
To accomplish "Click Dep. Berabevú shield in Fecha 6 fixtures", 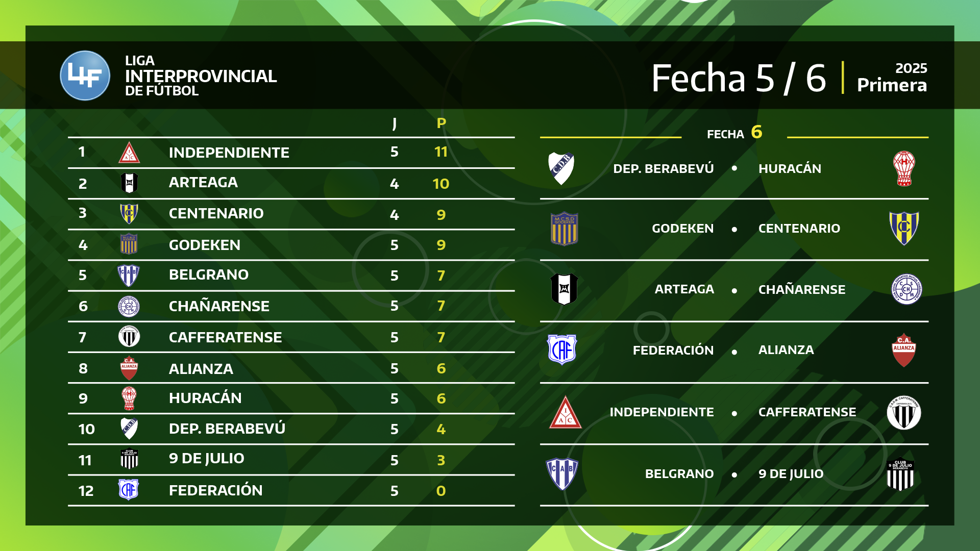I will point(561,168).
